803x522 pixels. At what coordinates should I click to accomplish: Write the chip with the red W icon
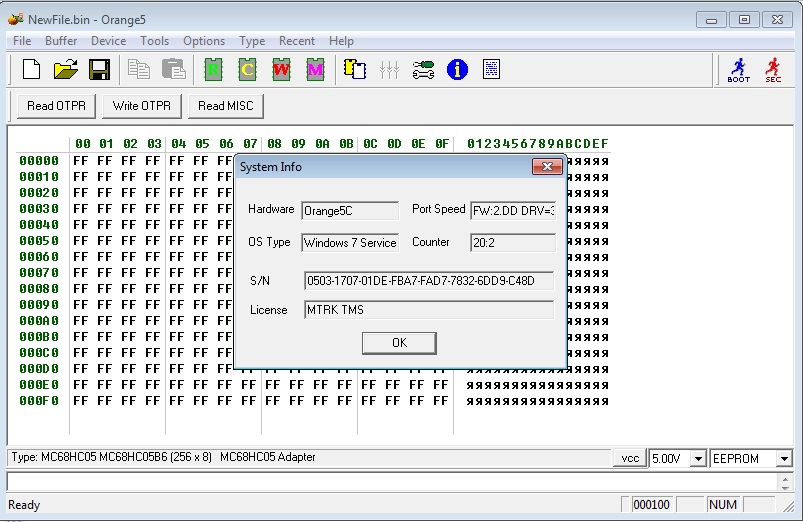[281, 69]
